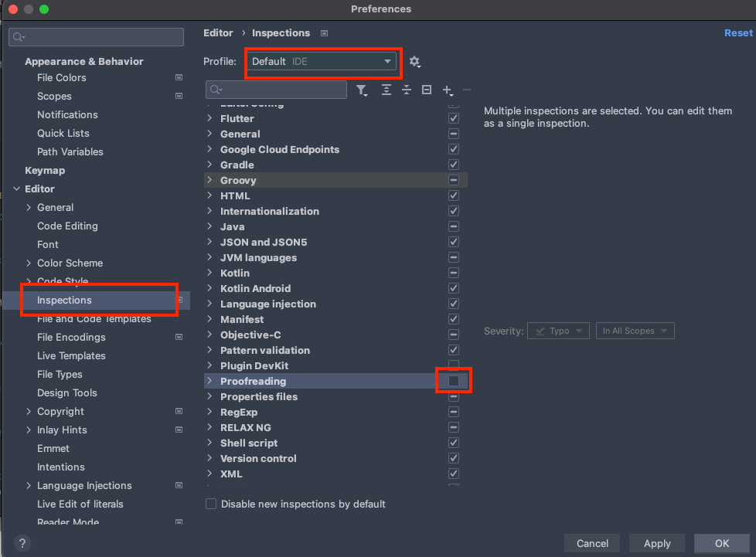Expand the Proofreading inspections group
The image size is (756, 557).
[x=209, y=381]
